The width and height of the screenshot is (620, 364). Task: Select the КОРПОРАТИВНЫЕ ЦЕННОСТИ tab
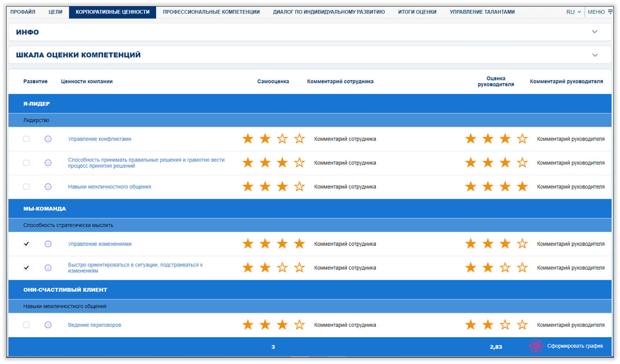pos(113,12)
